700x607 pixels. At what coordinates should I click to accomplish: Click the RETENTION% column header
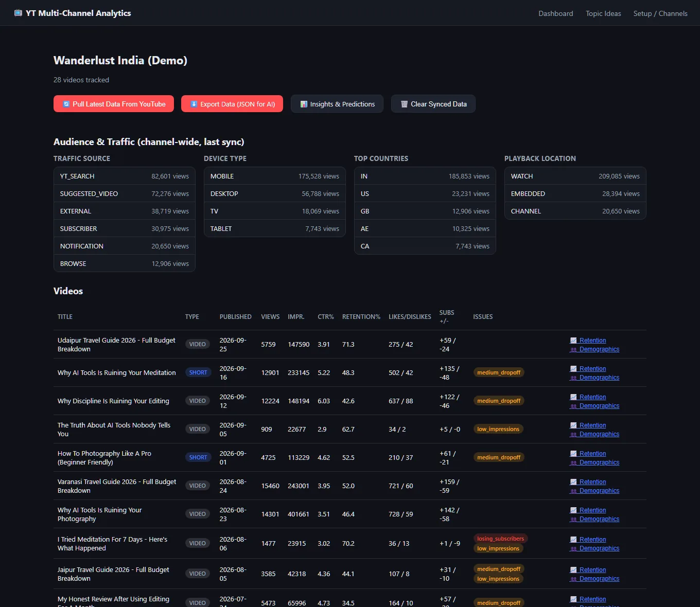(361, 317)
